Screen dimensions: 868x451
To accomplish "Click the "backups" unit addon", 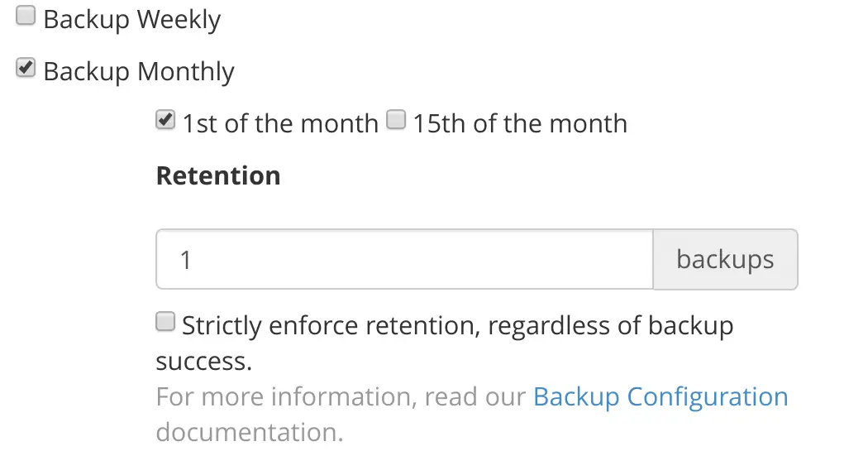I will tap(725, 260).
